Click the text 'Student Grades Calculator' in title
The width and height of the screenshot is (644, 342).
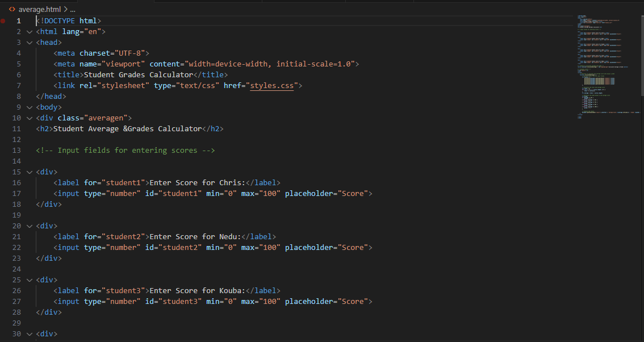[x=139, y=75]
